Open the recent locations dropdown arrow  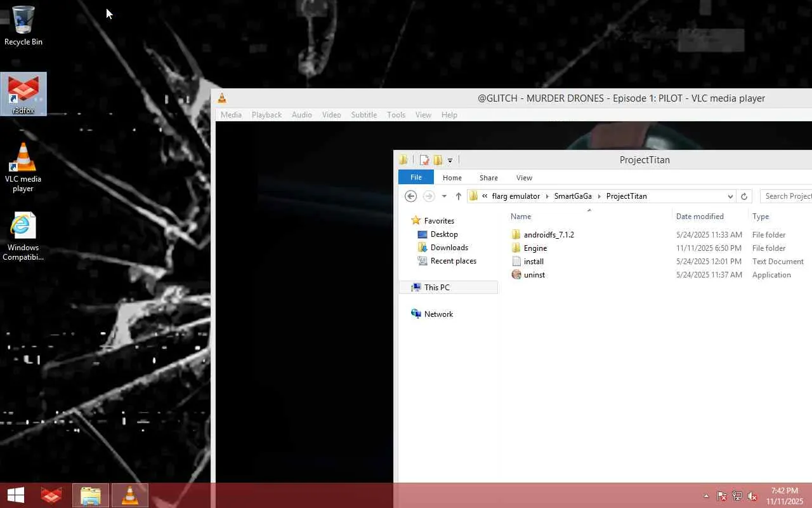(444, 196)
